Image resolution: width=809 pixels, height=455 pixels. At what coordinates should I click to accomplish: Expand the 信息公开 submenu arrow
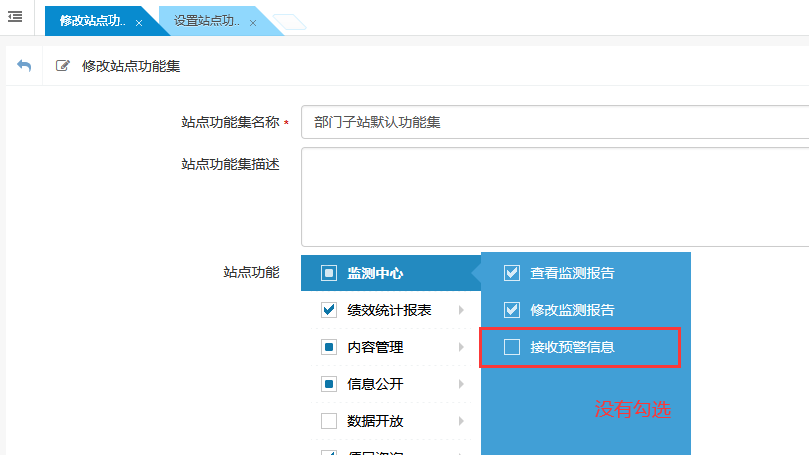click(x=461, y=384)
